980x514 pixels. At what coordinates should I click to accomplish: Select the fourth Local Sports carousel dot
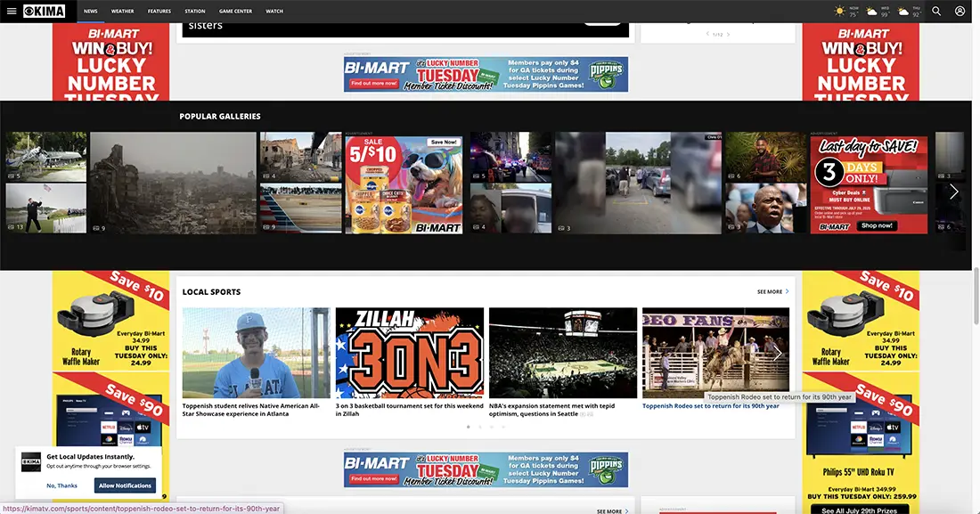(x=503, y=427)
